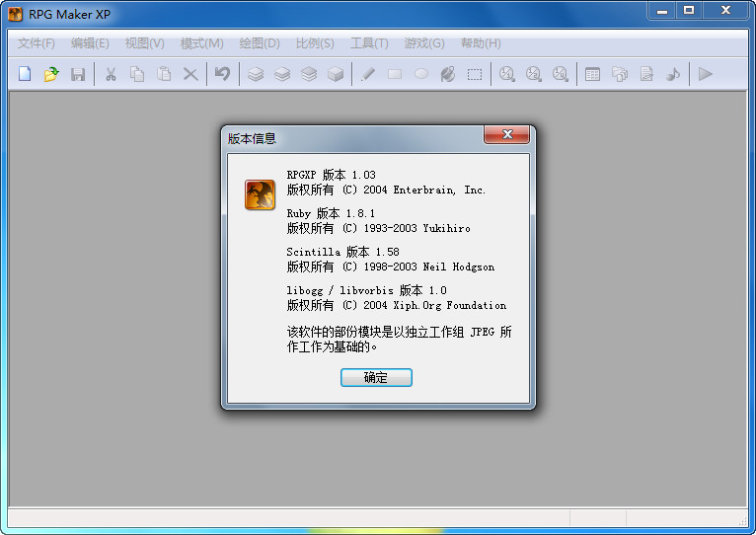Click the Undo arrow icon
Screen dimensions: 756x535
point(222,74)
